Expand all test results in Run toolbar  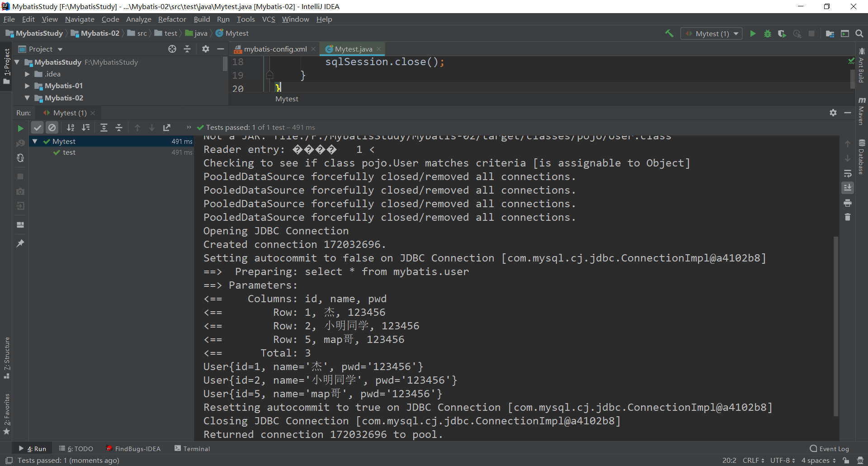104,128
